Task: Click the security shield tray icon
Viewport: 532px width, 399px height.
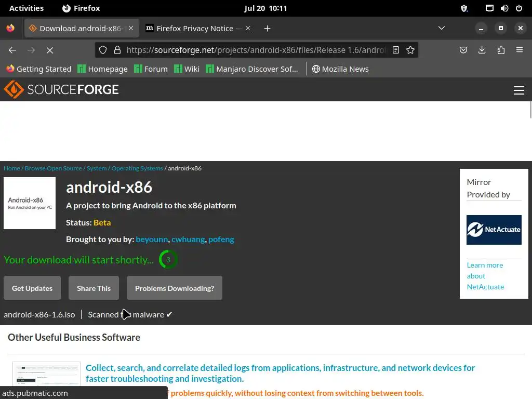Action: pyautogui.click(x=464, y=8)
